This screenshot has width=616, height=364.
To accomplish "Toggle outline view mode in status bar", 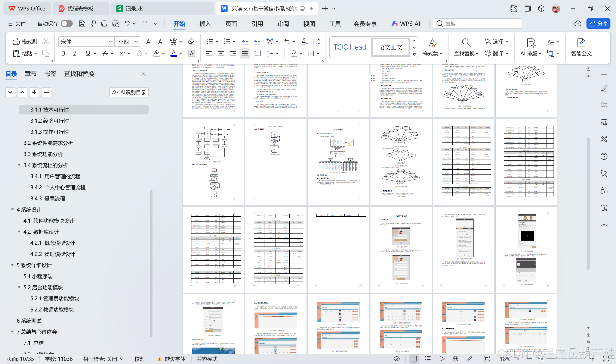I will click(428, 359).
